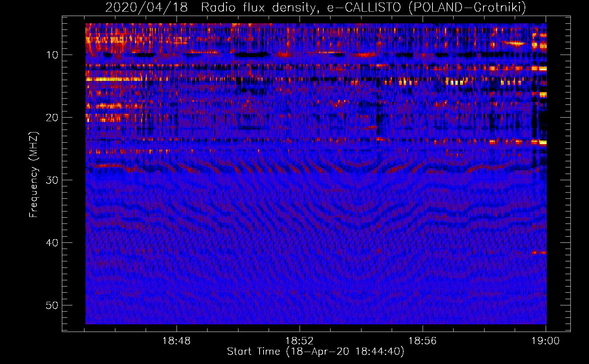Screen dimensions: 589x364
Task: Click the 18:56 time tick label
Action: (422, 341)
